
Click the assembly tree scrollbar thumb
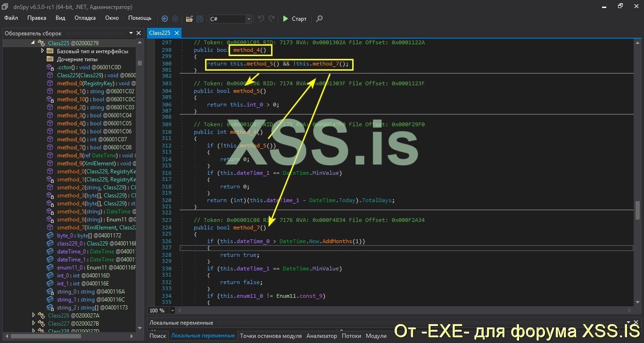pyautogui.click(x=140, y=63)
